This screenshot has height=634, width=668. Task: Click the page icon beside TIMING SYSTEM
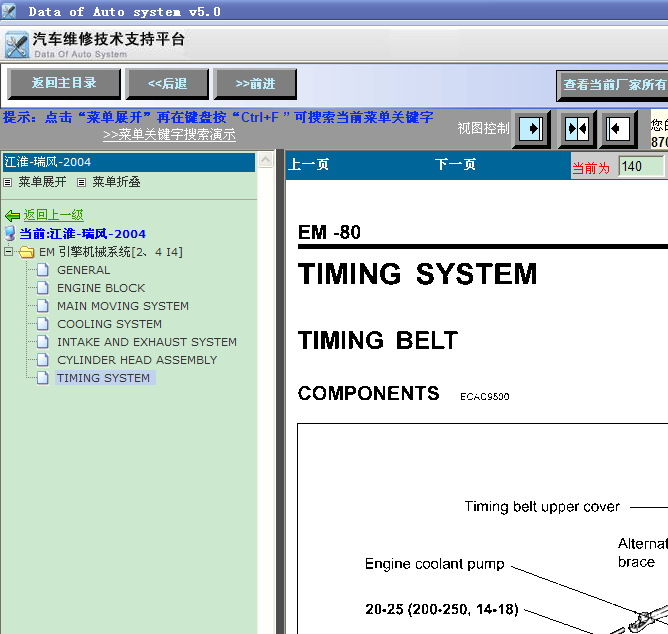(43, 378)
